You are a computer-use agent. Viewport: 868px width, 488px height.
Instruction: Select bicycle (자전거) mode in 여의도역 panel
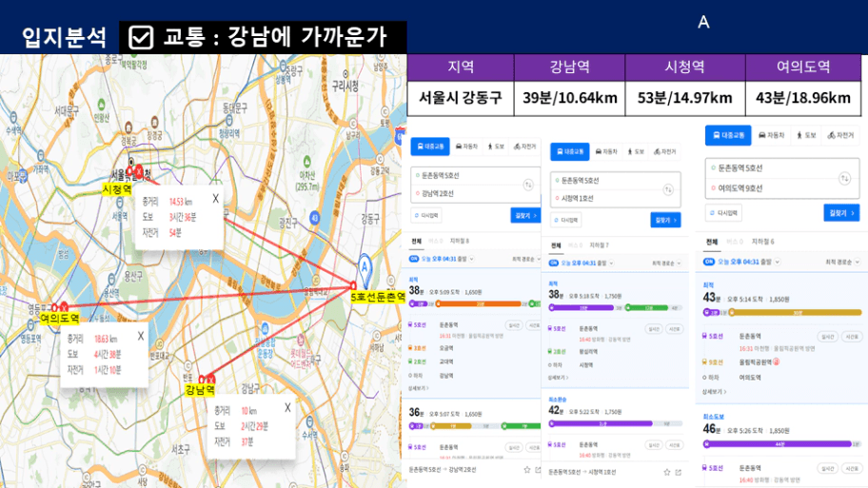[841, 135]
